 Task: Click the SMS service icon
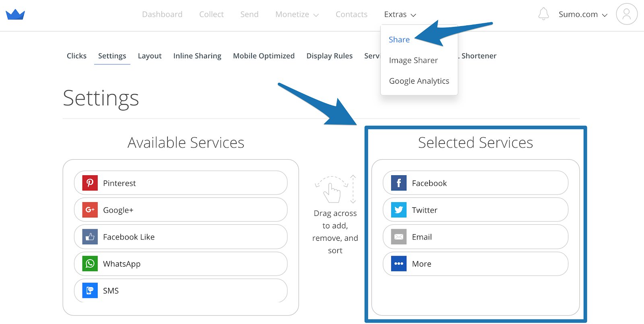tap(90, 290)
